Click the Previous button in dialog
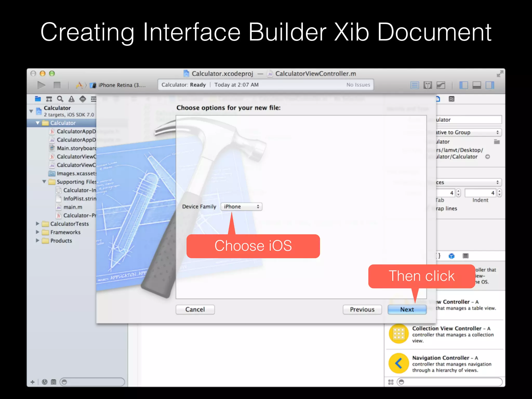Screen dimensions: 532x399 click(362, 309)
